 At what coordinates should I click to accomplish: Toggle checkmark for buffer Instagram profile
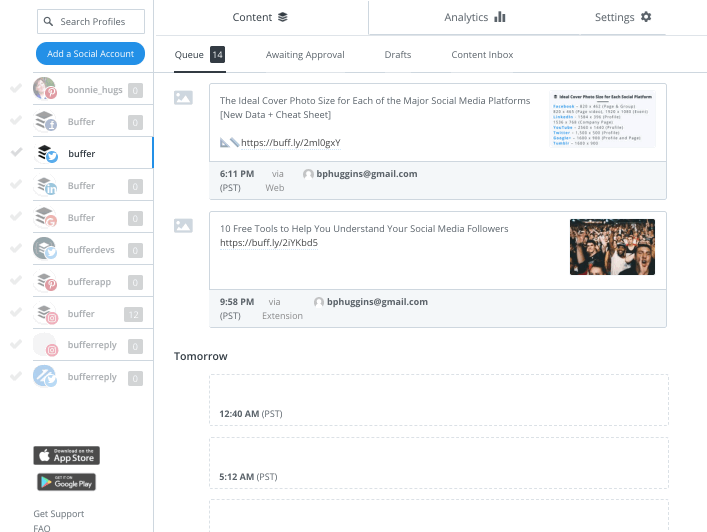16,312
